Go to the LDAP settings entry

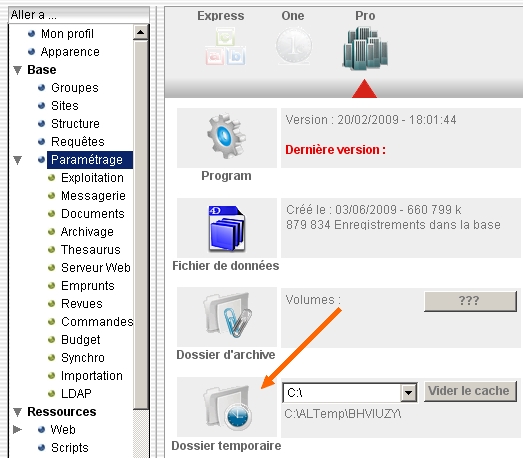76,394
